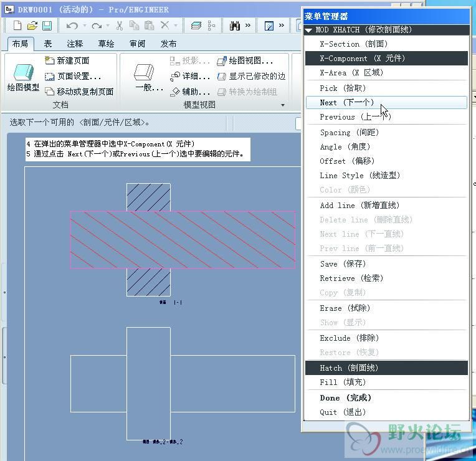Select X-Section (剖面) option
Image resolution: width=476 pixels, height=461 pixels.
(386, 44)
